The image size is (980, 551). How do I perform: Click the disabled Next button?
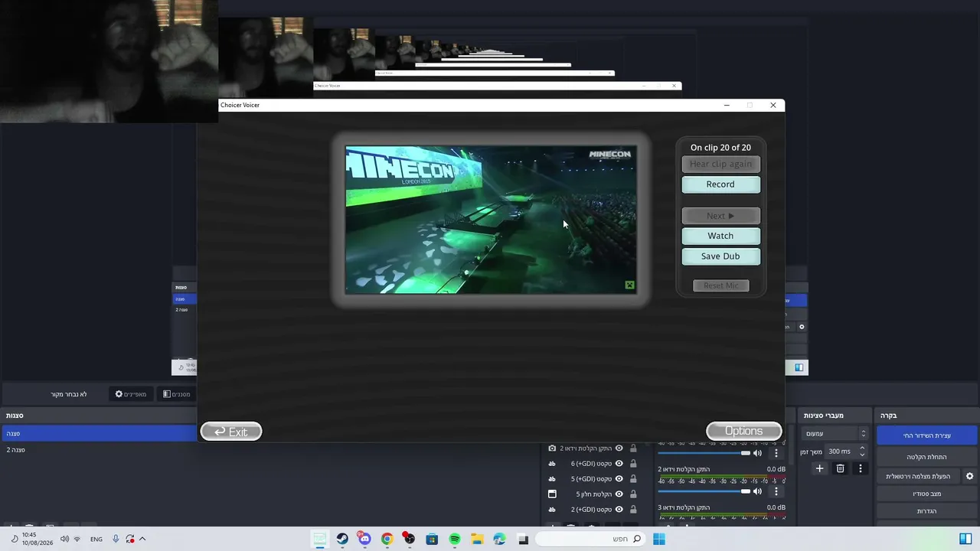[720, 216]
